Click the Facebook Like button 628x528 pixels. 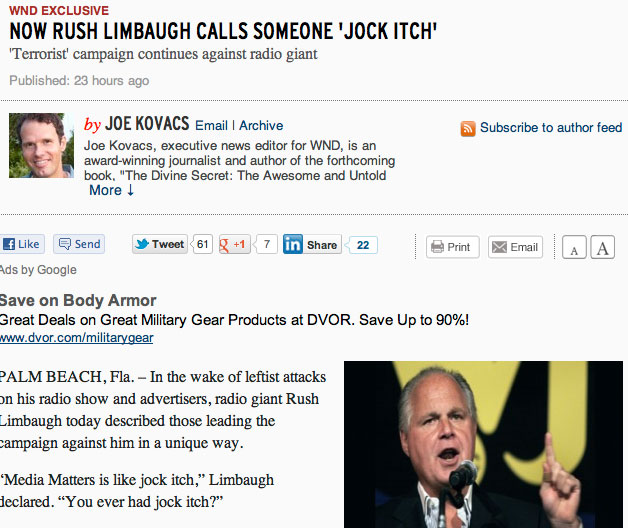tap(22, 244)
